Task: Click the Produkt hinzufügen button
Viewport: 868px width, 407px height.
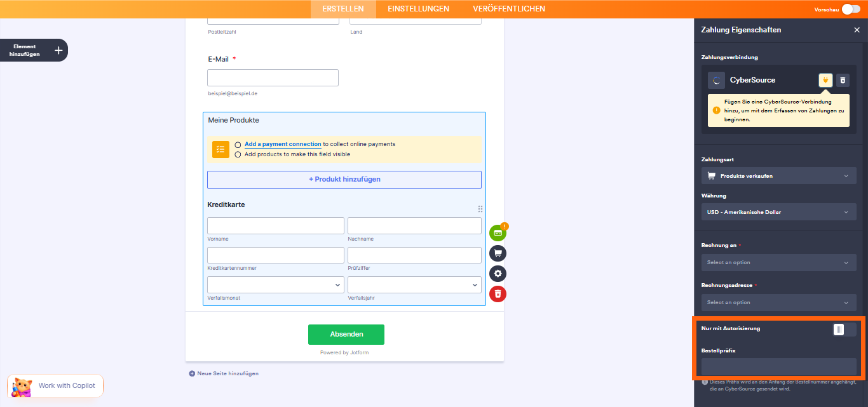Action: pos(344,179)
